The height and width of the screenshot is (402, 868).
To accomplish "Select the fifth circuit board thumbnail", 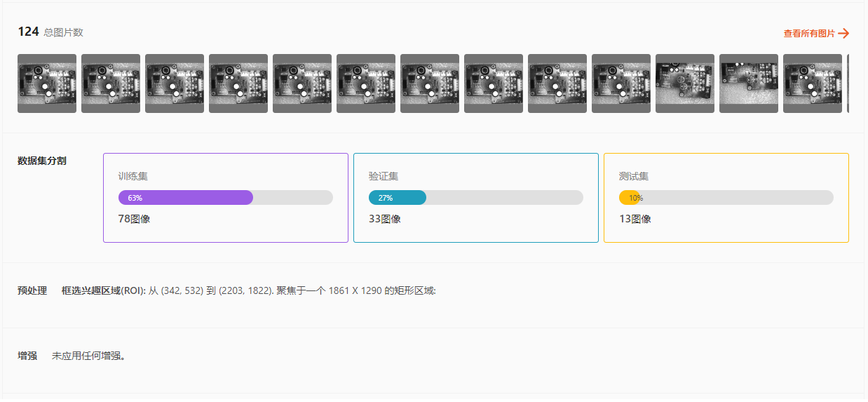I will [x=302, y=83].
